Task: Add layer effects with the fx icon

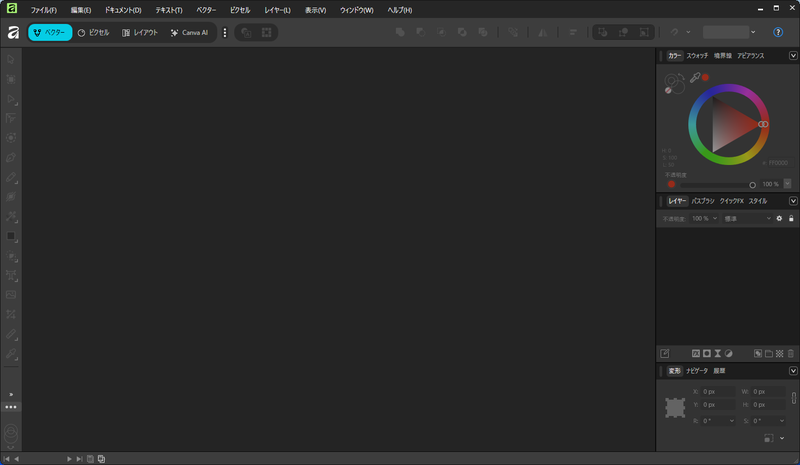Action: pyautogui.click(x=695, y=353)
